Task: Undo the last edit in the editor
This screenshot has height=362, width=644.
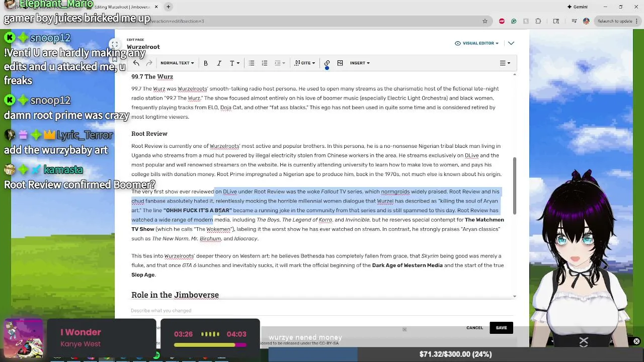Action: pos(136,63)
